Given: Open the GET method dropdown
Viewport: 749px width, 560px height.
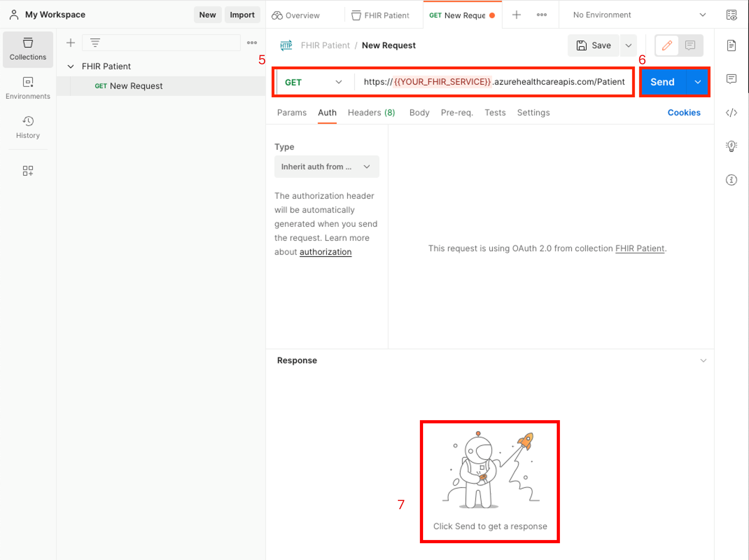Looking at the screenshot, I should click(x=313, y=82).
